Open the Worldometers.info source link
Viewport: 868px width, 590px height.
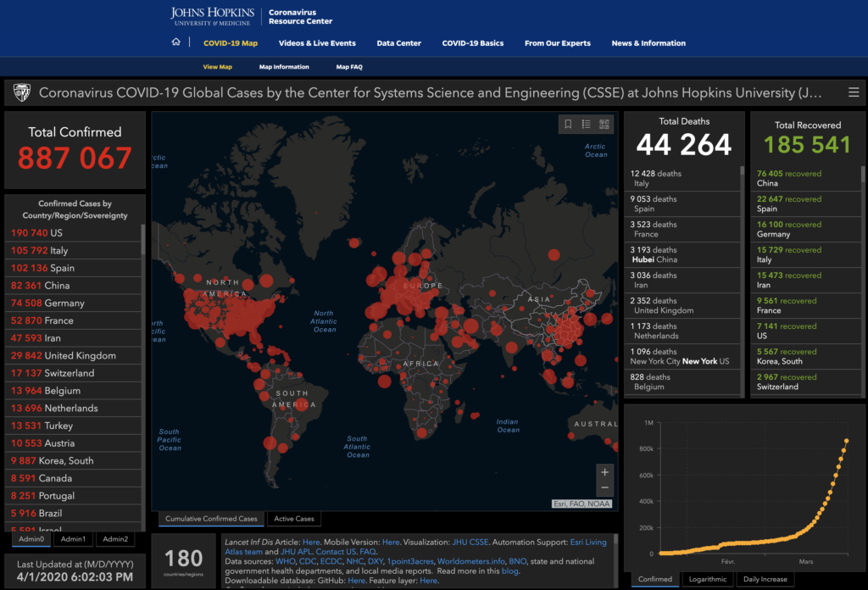(471, 561)
